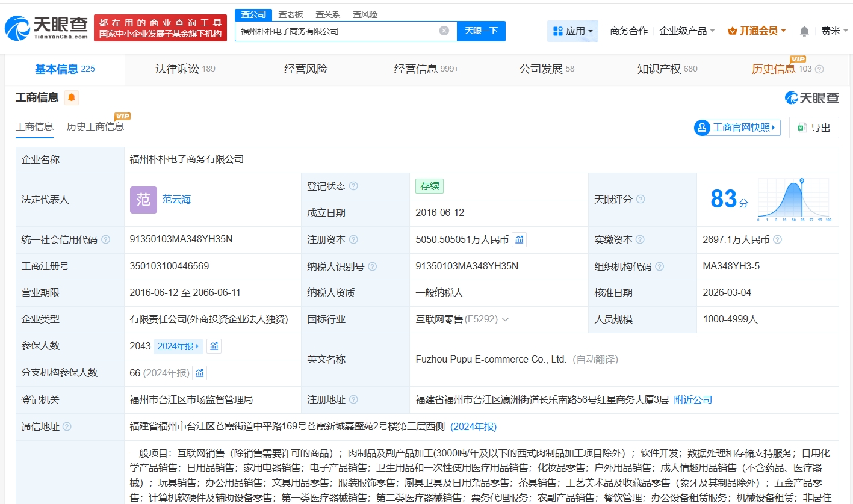853x504 pixels.
Task: Click help icon next to 历史信息 tab count
Action: point(819,69)
